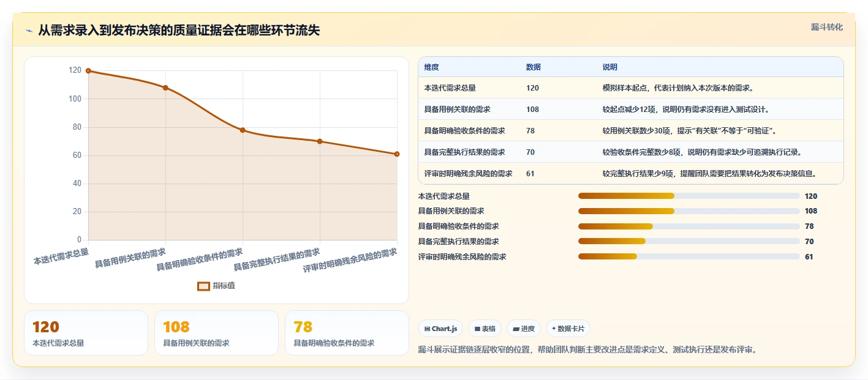Select table row 具备完整执行结果的需求
Screen dimensions: 868x380
pos(630,152)
